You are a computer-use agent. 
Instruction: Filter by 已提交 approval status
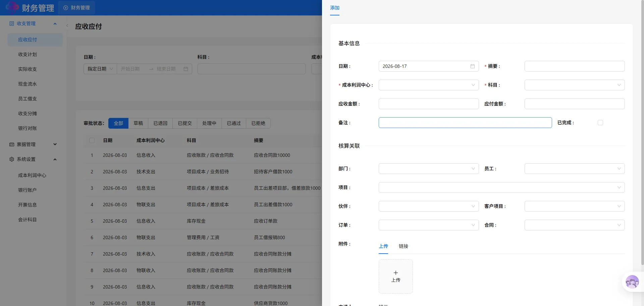pyautogui.click(x=185, y=123)
